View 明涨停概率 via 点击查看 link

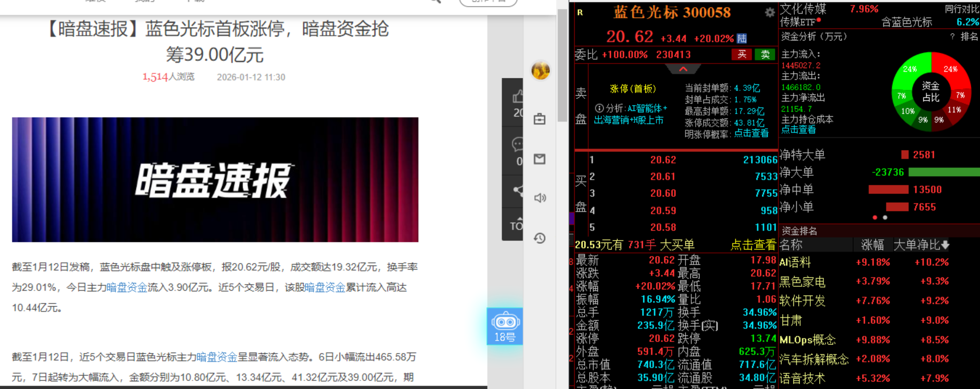pyautogui.click(x=751, y=134)
